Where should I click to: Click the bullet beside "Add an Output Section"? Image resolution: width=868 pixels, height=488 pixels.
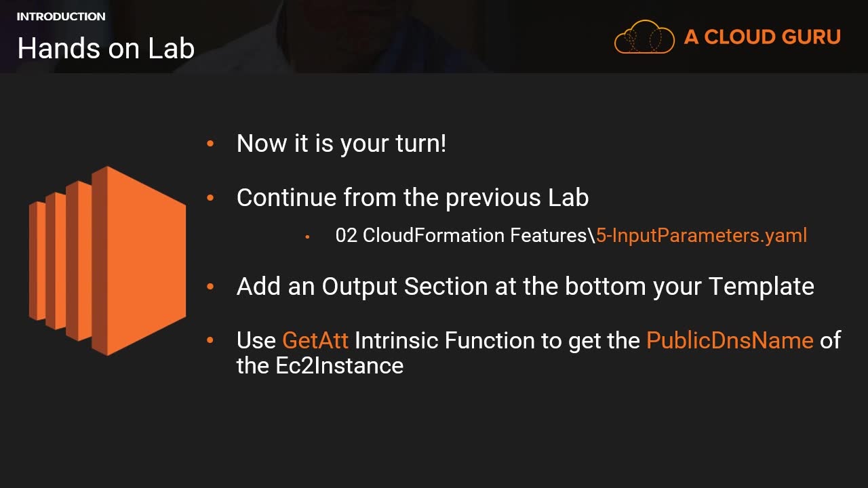[x=210, y=287]
